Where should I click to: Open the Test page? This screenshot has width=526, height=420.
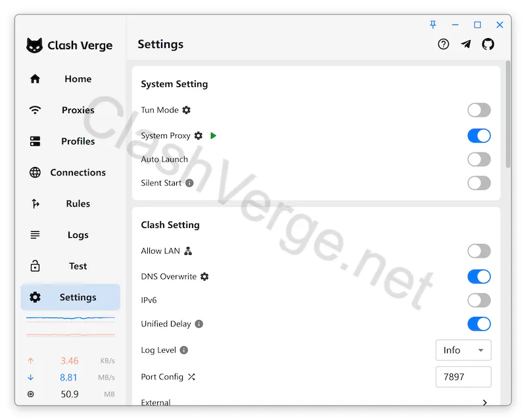[70, 266]
